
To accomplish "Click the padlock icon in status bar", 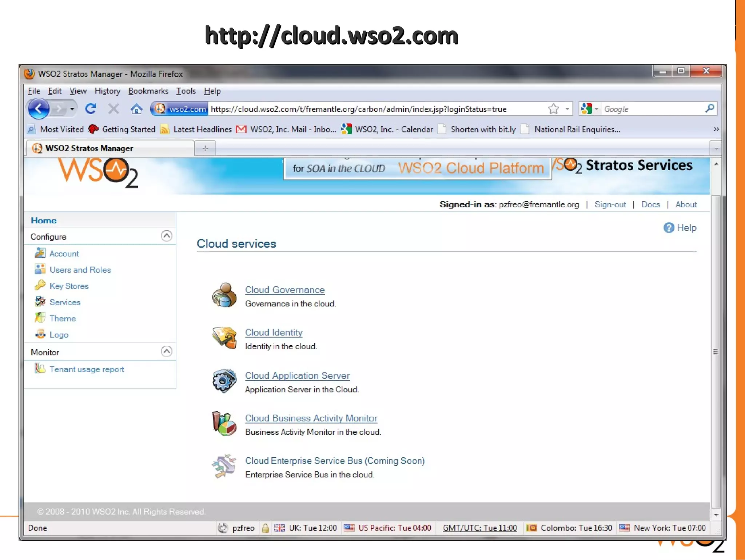I will click(x=265, y=528).
